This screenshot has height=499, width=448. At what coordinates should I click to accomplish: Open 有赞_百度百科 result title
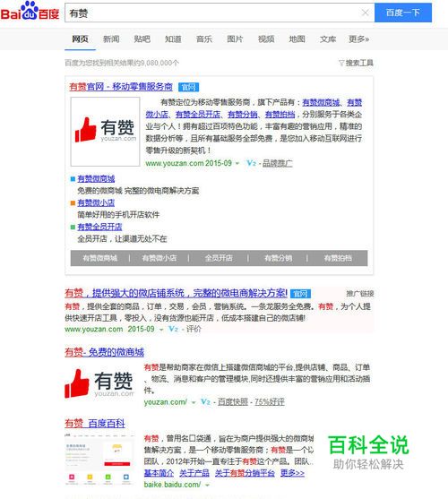[x=95, y=423]
